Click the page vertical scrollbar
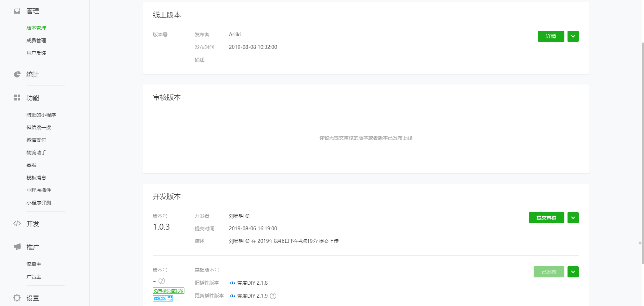Viewport: 644px width, 306px height. click(x=643, y=153)
